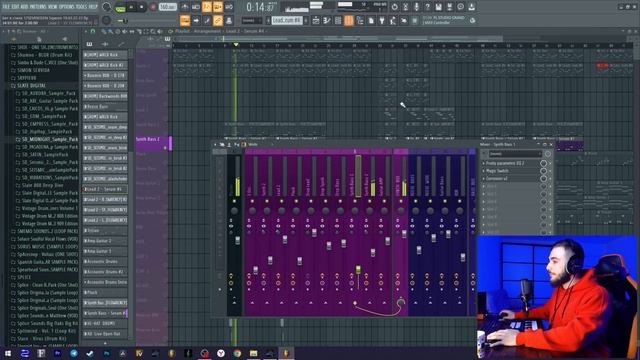Toggle the metronome icon
640x360 pixels.
click(x=185, y=7)
